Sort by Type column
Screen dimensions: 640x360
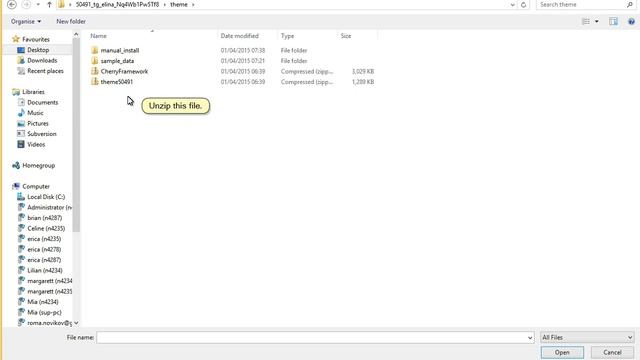287,36
